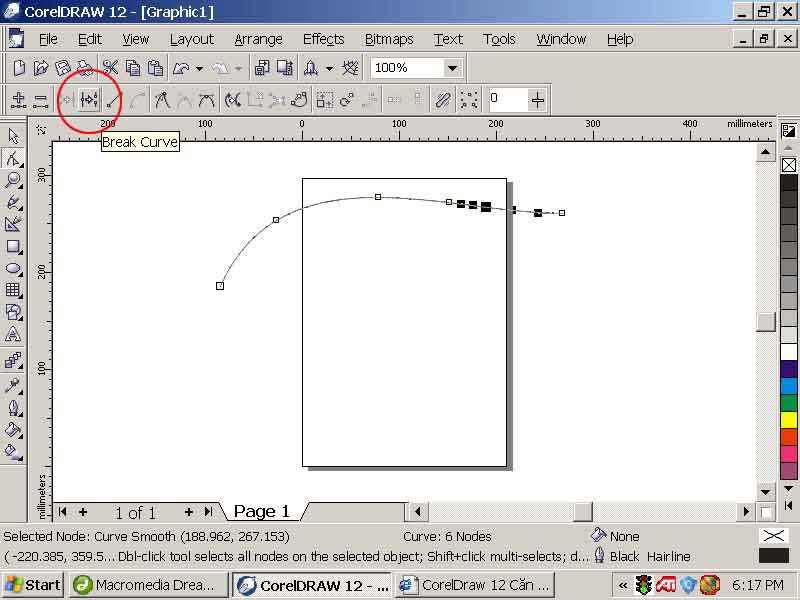The image size is (800, 600).
Task: Convert curve to line icon
Action: [114, 99]
